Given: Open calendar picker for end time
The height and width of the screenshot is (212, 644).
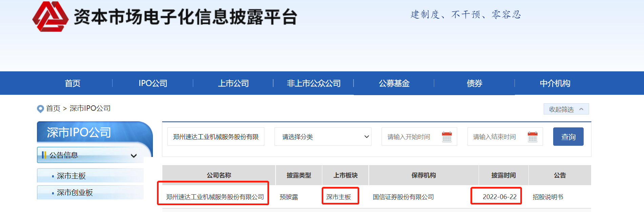Looking at the screenshot, I should (x=532, y=137).
